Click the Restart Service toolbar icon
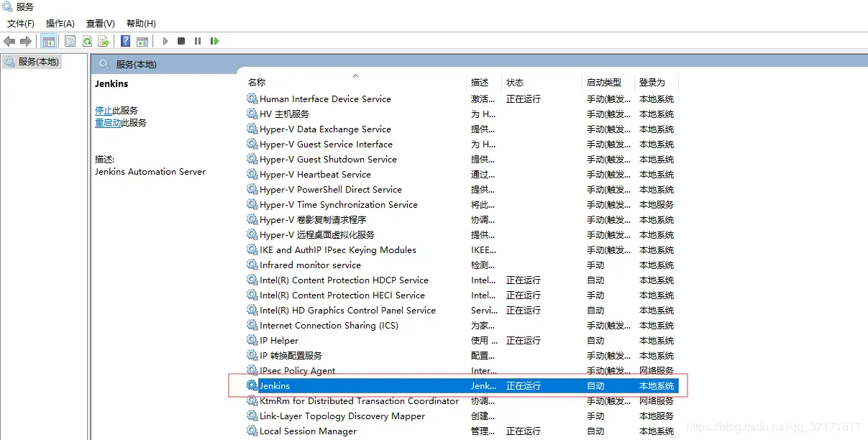868x440 pixels. coord(214,42)
